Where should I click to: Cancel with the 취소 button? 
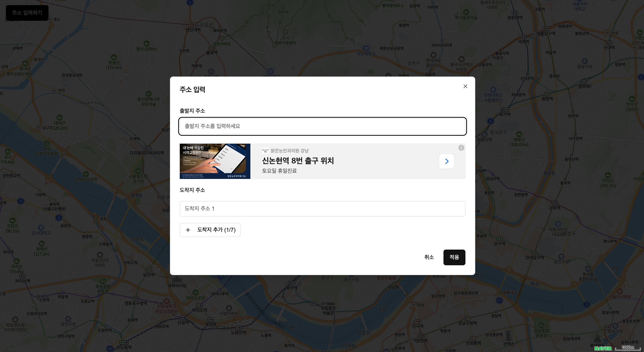(429, 257)
